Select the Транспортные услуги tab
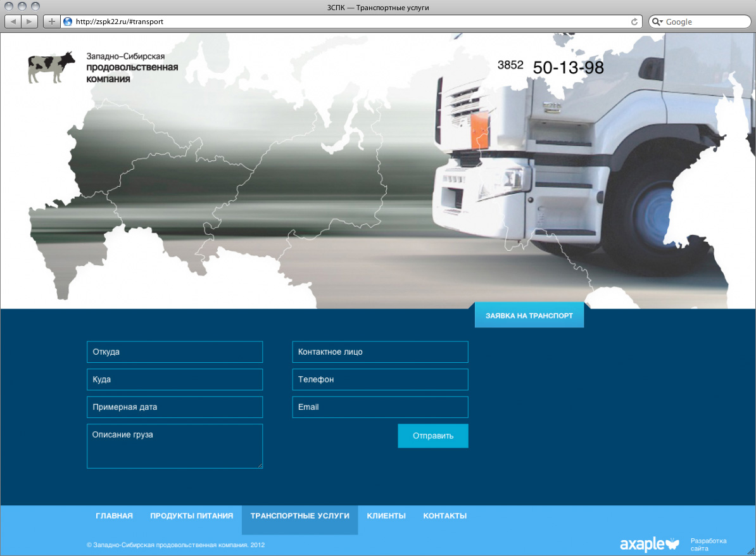 click(x=299, y=516)
